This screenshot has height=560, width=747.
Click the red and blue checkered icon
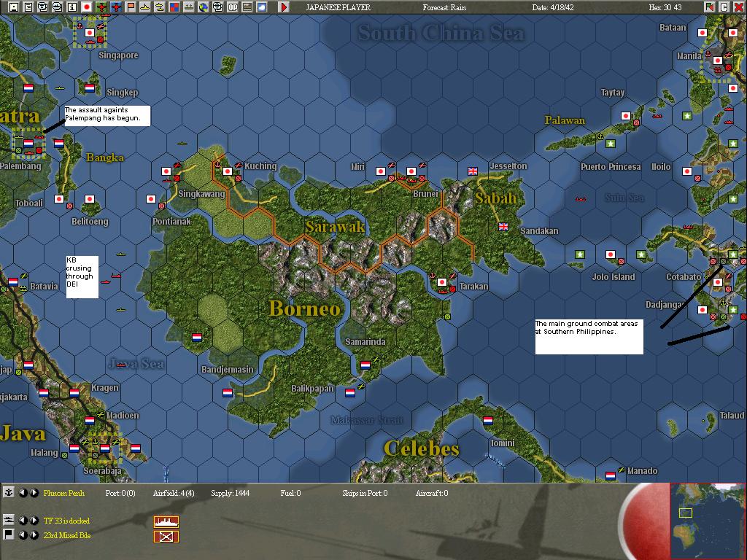[174, 7]
